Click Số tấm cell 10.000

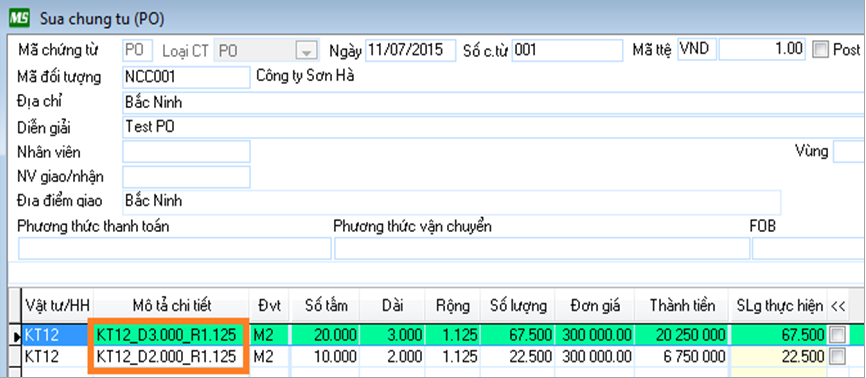pyautogui.click(x=325, y=356)
